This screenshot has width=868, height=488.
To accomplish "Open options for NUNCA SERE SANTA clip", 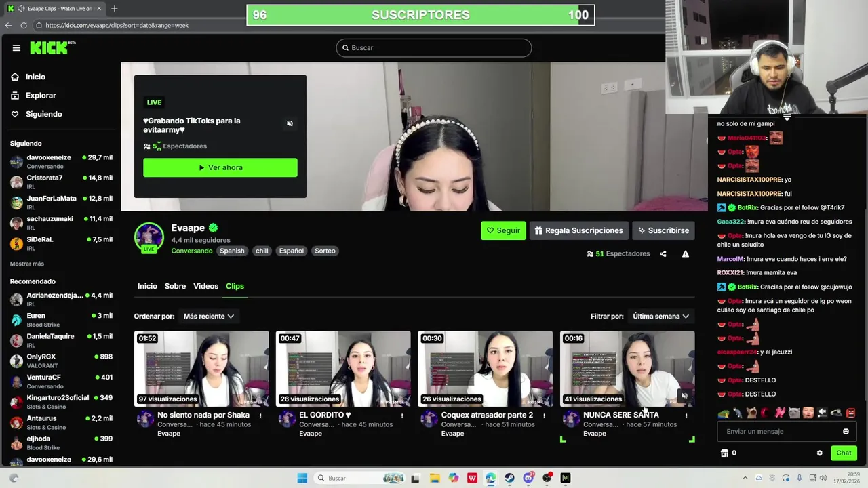I will coord(686,416).
